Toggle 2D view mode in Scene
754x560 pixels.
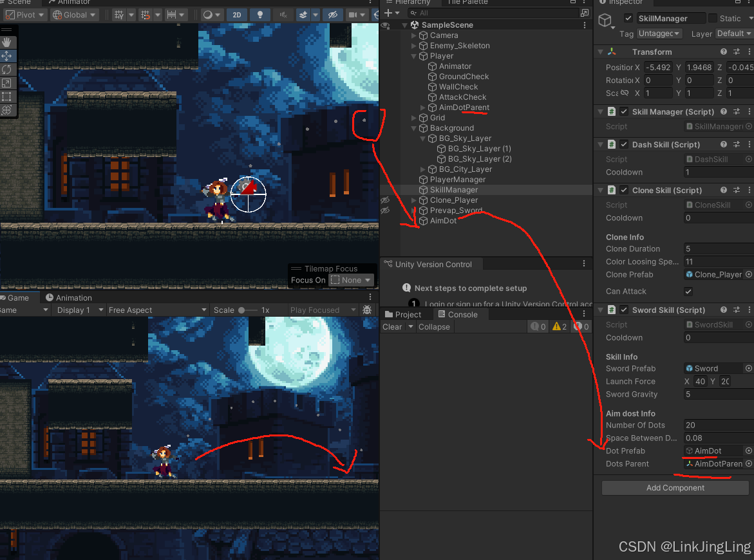(236, 15)
